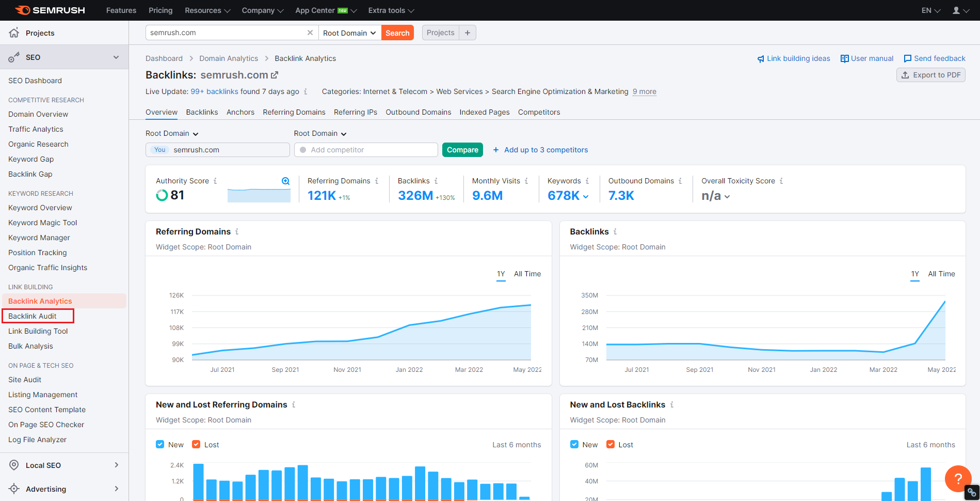
Task: Click the magnifier zoom icon on Authority Score
Action: coord(285,181)
